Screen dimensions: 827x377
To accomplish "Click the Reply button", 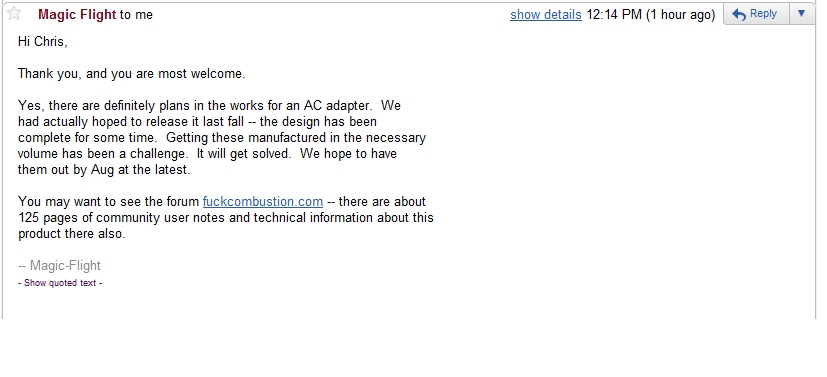I will (756, 14).
